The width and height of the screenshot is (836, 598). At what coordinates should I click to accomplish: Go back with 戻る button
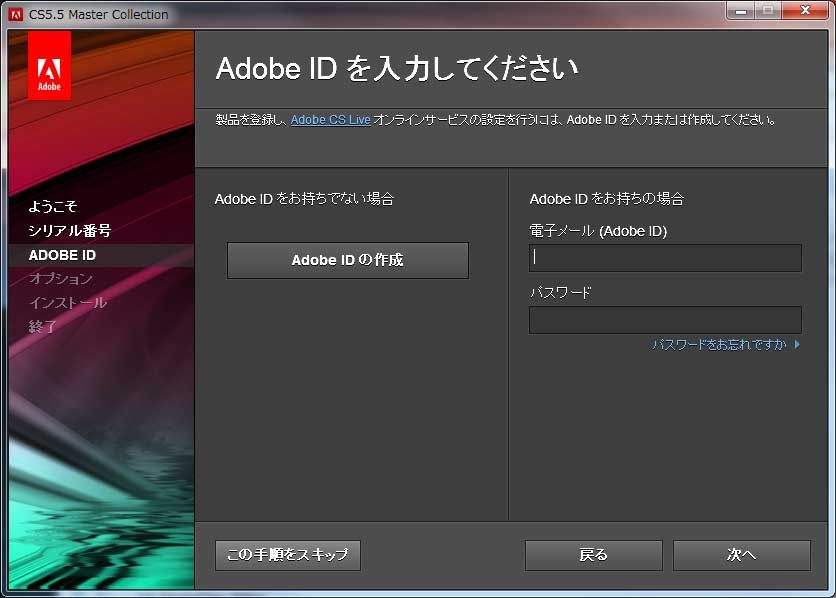[x=593, y=555]
